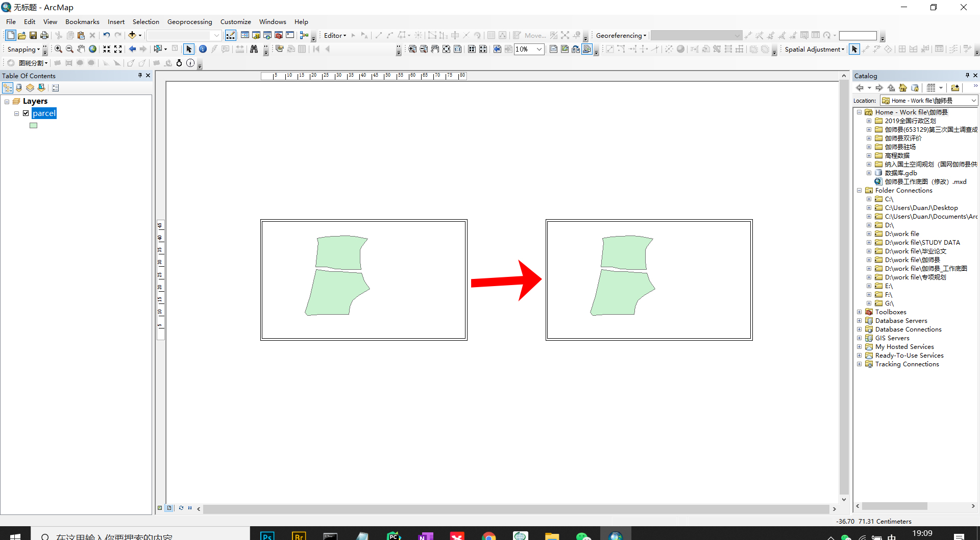Click the Georeferencing rotation value field
This screenshot has width=980, height=540.
tap(857, 35)
